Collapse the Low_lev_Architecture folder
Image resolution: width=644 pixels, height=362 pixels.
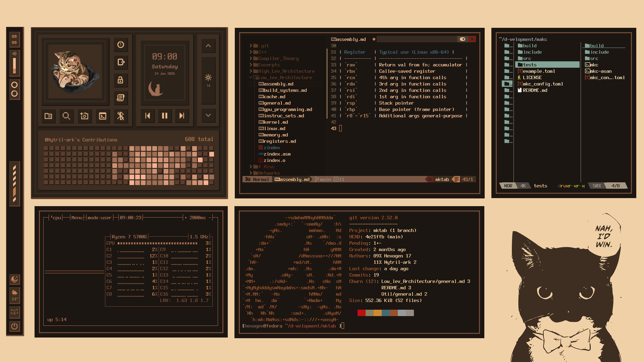pos(281,77)
